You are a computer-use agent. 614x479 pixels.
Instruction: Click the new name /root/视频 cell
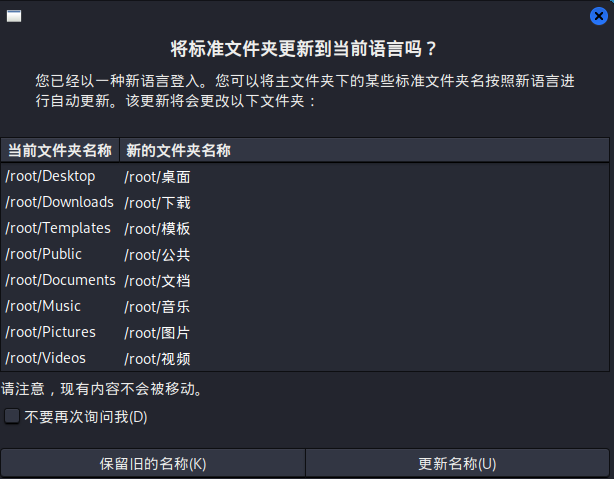[x=157, y=359]
